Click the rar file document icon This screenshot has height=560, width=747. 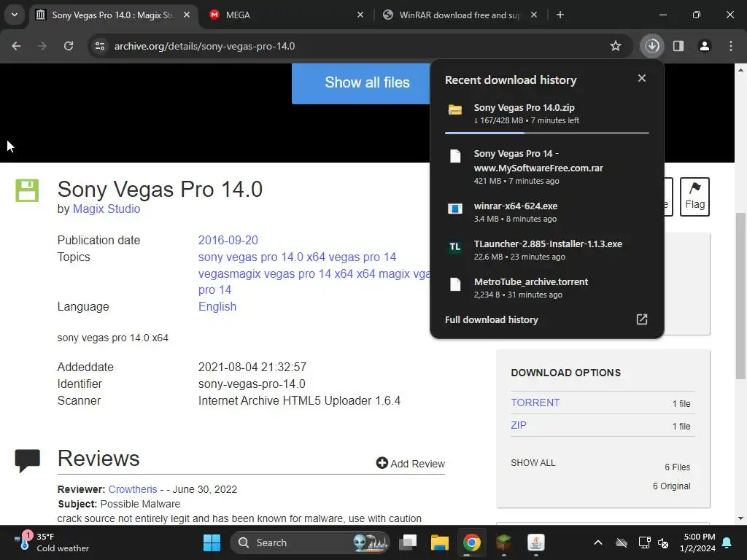455,156
